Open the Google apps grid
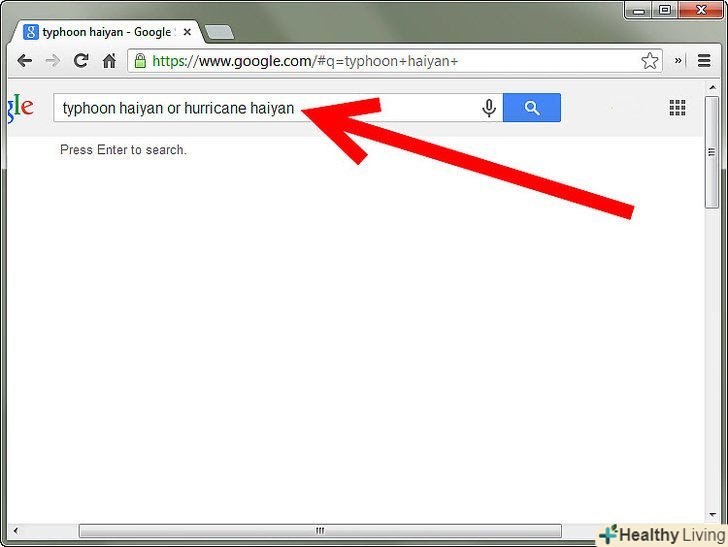The height and width of the screenshot is (547, 728). click(677, 108)
